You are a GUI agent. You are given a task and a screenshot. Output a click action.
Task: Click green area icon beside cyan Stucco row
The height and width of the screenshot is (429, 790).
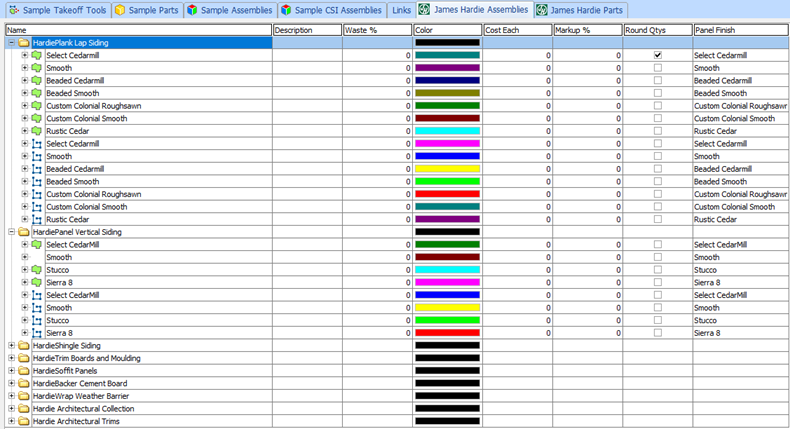pyautogui.click(x=36, y=270)
